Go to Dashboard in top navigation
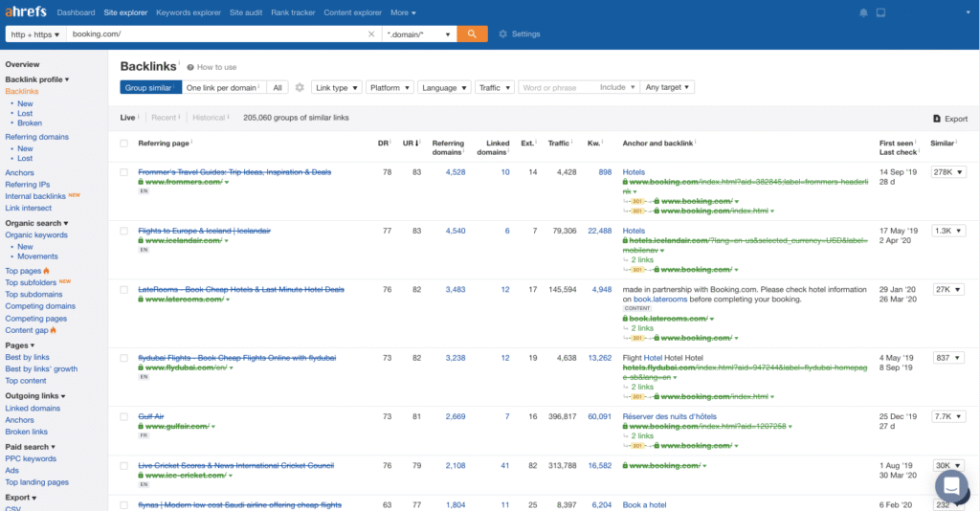The width and height of the screenshot is (980, 511). click(76, 12)
